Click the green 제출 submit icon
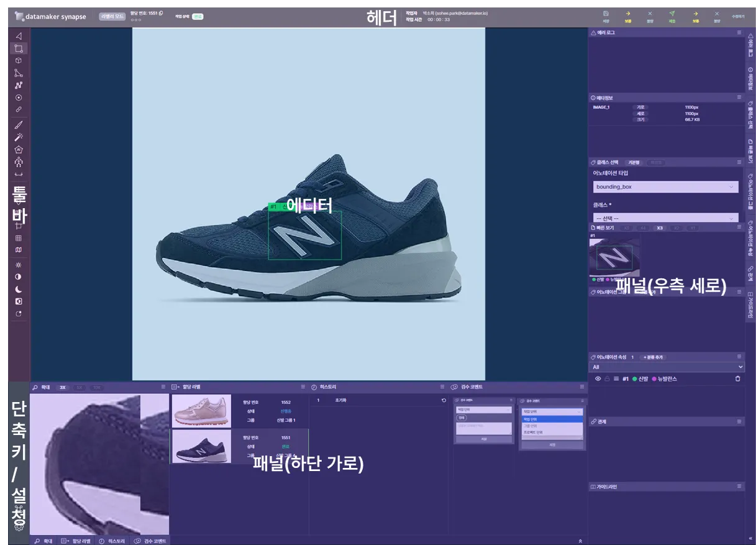 pyautogui.click(x=672, y=16)
